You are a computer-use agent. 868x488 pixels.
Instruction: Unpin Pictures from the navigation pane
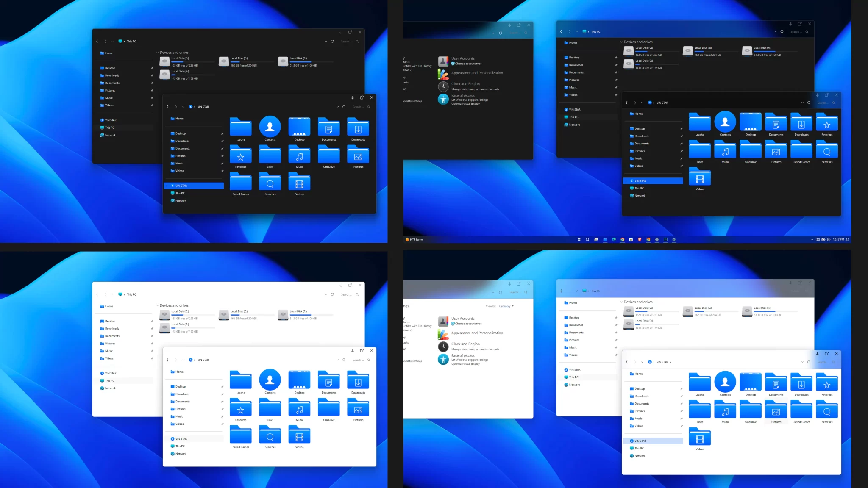click(x=152, y=90)
